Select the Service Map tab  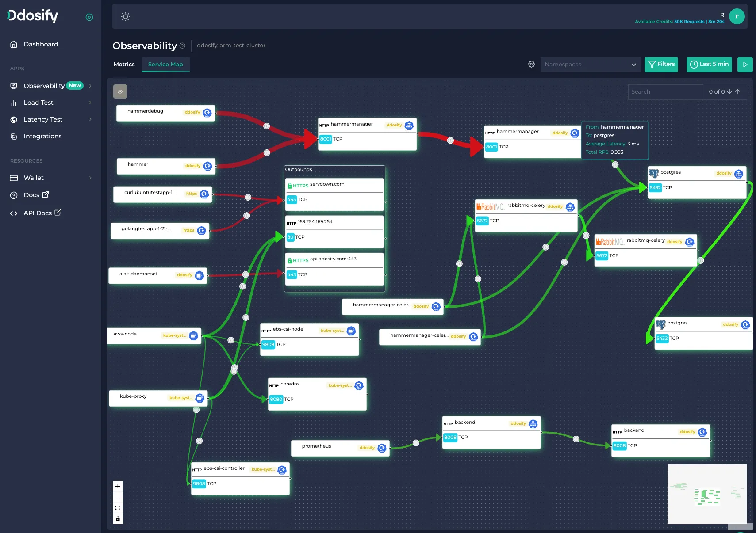tap(165, 64)
